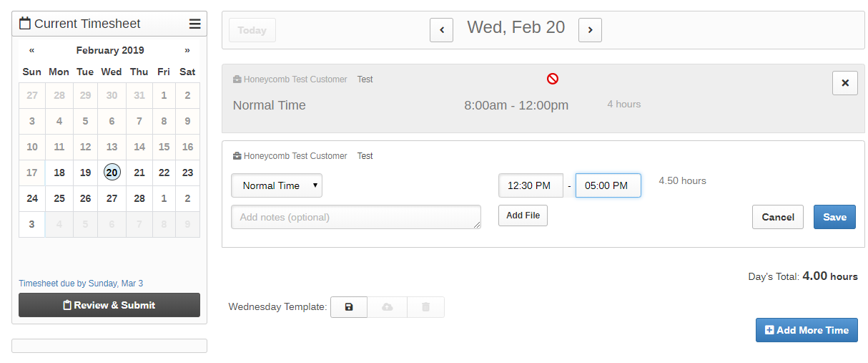
Task: Click the trash delete template icon
Action: tap(426, 307)
